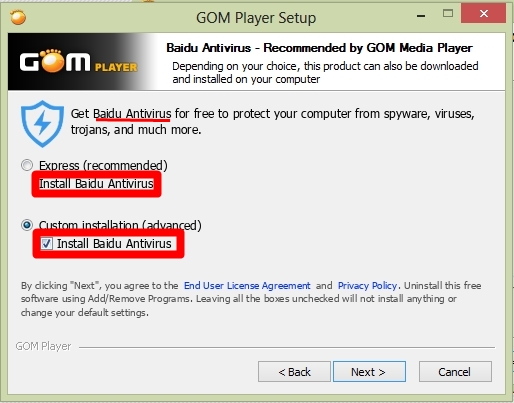Image resolution: width=514 pixels, height=403 pixels.
Task: Click the GOM Player orange title bar icon
Action: point(18,17)
